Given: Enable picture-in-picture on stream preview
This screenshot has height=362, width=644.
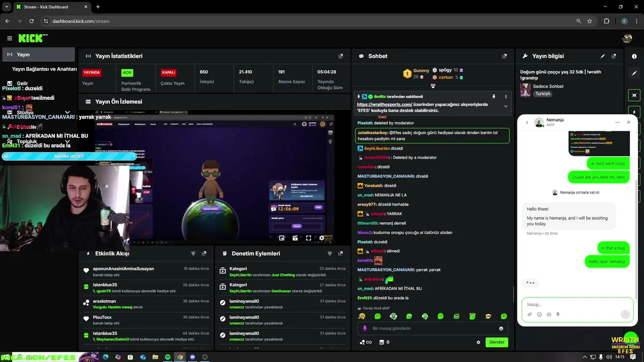Looking at the screenshot, I should (x=282, y=238).
